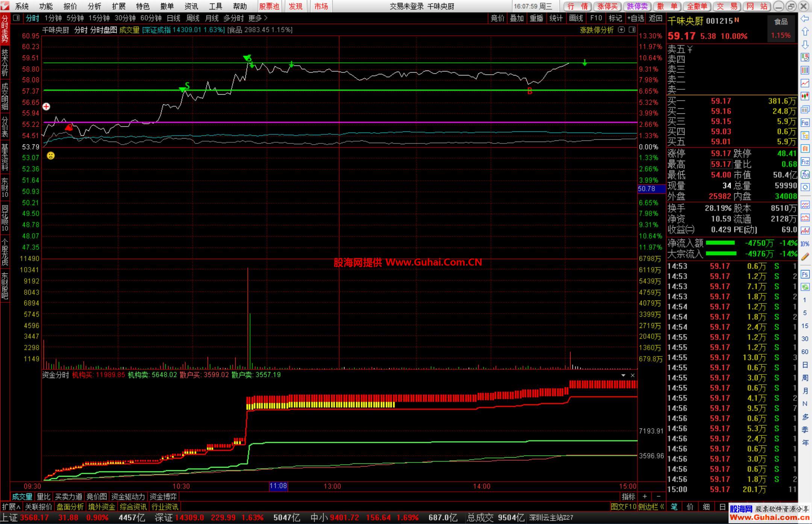Select the pencil drawing tool icon
Image resolution: width=812 pixels, height=524 pixels.
point(805,257)
